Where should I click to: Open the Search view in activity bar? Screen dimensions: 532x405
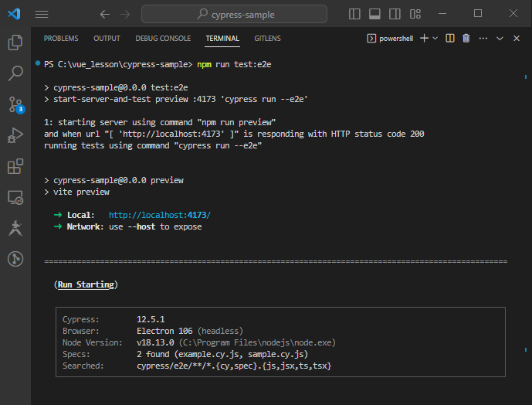point(15,73)
